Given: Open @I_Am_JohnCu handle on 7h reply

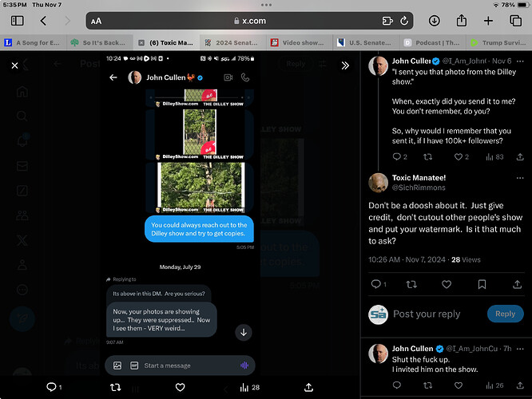Looking at the screenshot, I should point(472,349).
